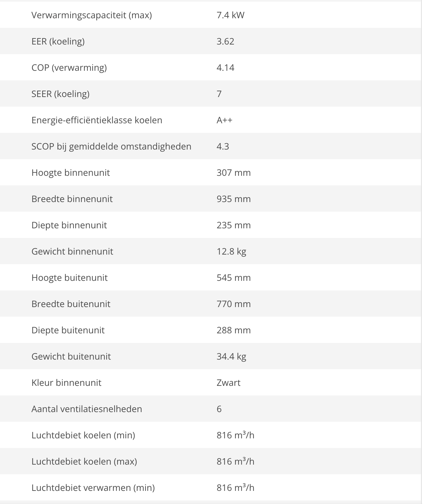Select Luchtdebiet koelen (max) value

pos(236,461)
